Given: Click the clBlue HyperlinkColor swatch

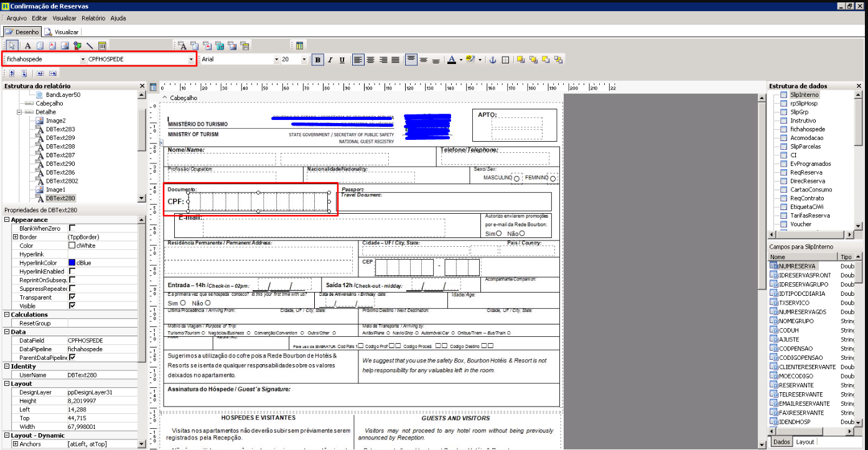Looking at the screenshot, I should coord(72,263).
